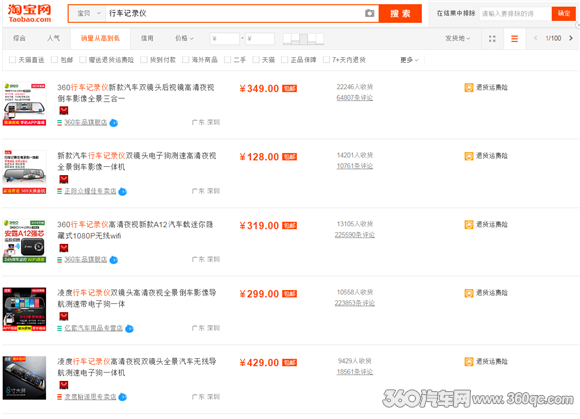The image size is (580, 419).
Task: Click blue chat icon for ¥128.00 item seller
Action: click(122, 192)
